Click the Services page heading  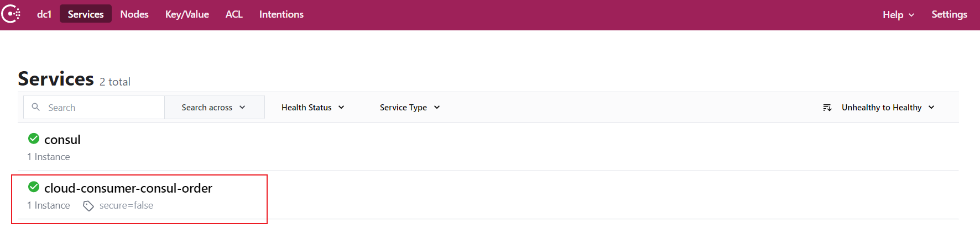coord(56,79)
